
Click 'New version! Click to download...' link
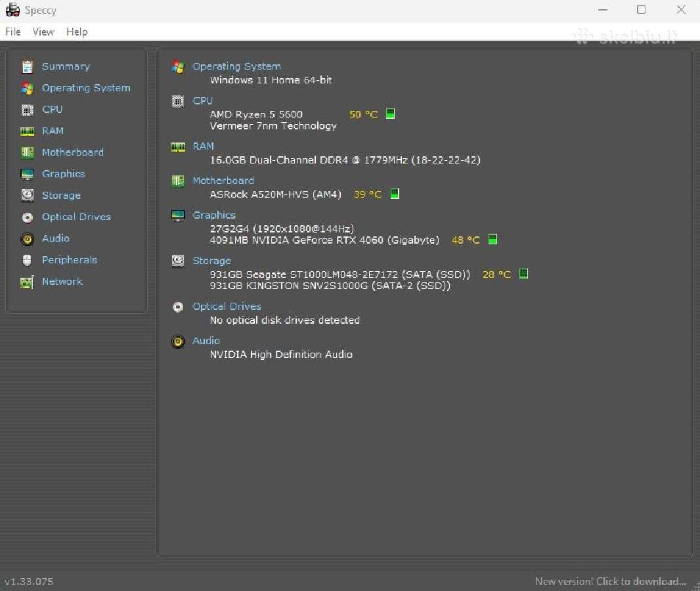tap(610, 582)
